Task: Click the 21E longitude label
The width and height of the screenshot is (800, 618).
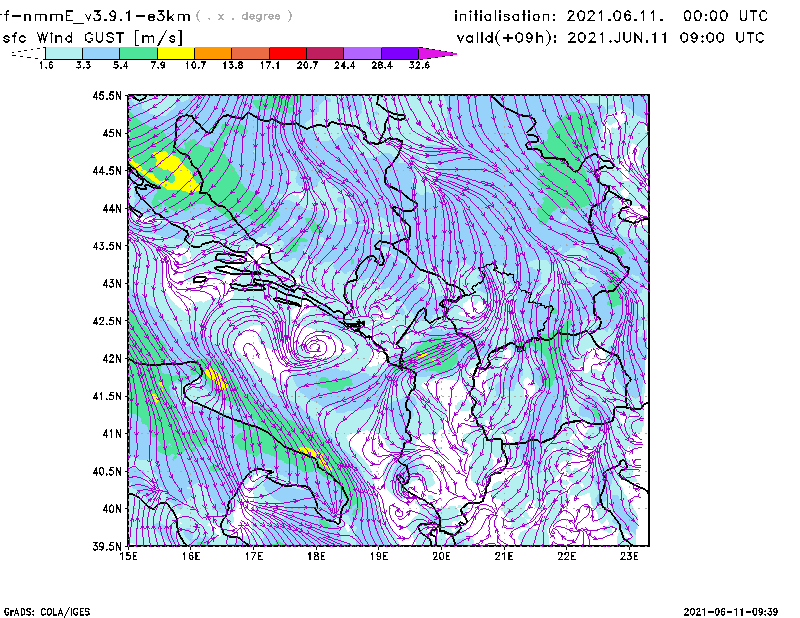Action: point(504,556)
